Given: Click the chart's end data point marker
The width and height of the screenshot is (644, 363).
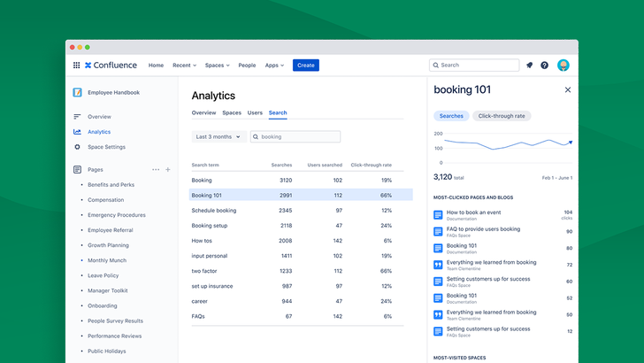Looking at the screenshot, I should click(571, 143).
